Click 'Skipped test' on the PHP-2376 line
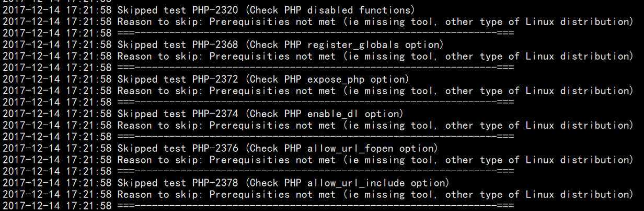This screenshot has height=211, width=644. pos(152,148)
